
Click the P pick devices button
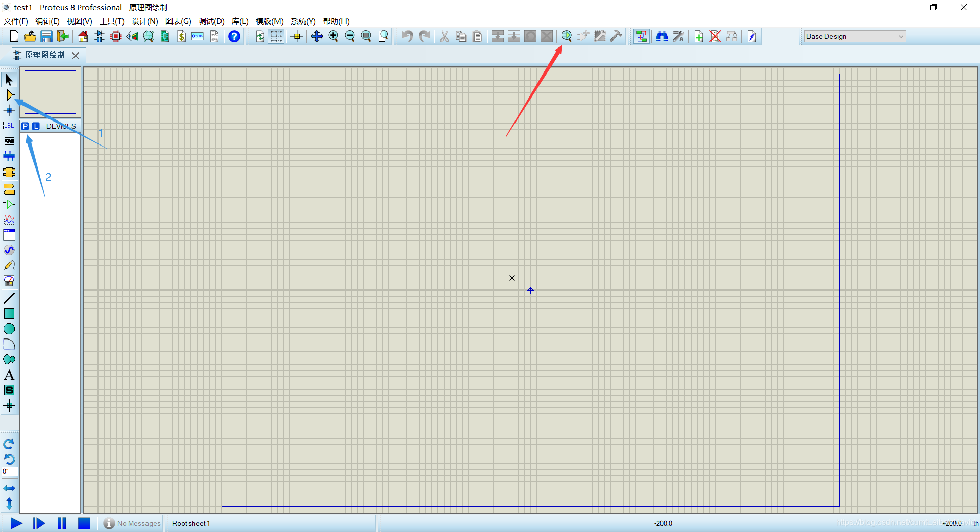25,126
